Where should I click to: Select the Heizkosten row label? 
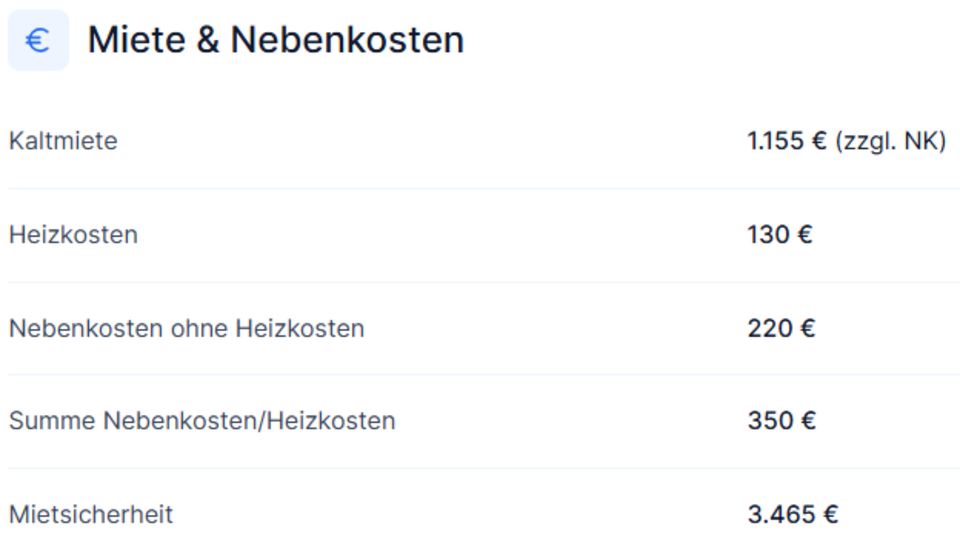[73, 235]
